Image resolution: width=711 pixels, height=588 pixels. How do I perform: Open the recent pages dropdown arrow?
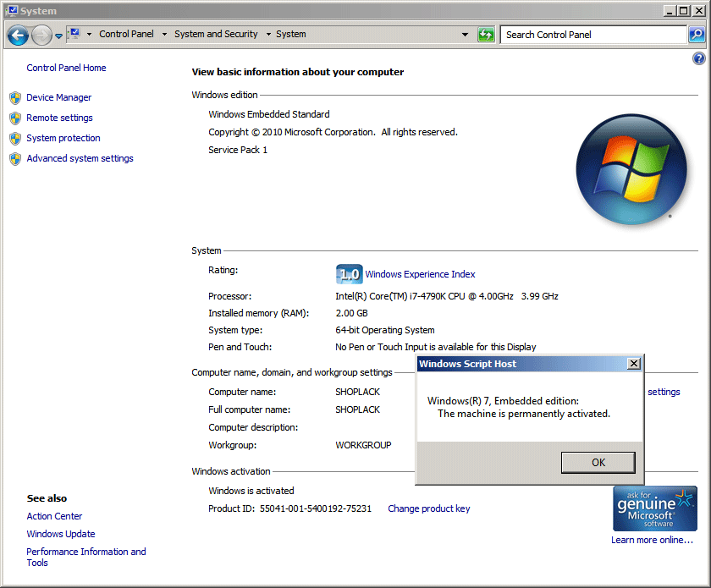click(58, 36)
